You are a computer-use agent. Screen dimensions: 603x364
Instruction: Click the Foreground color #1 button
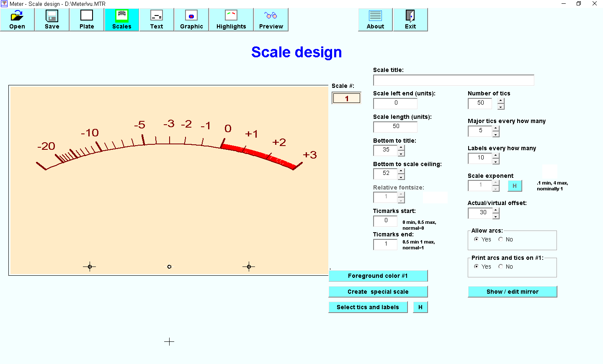click(x=378, y=276)
